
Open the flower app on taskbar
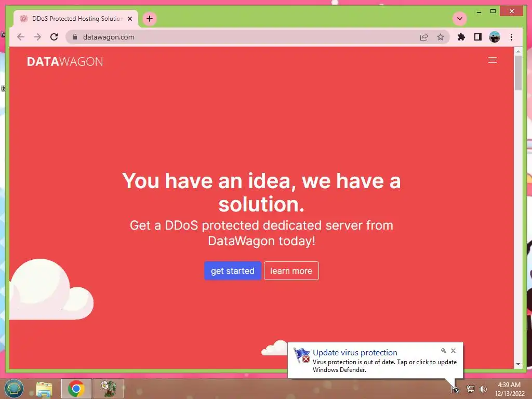[108, 389]
